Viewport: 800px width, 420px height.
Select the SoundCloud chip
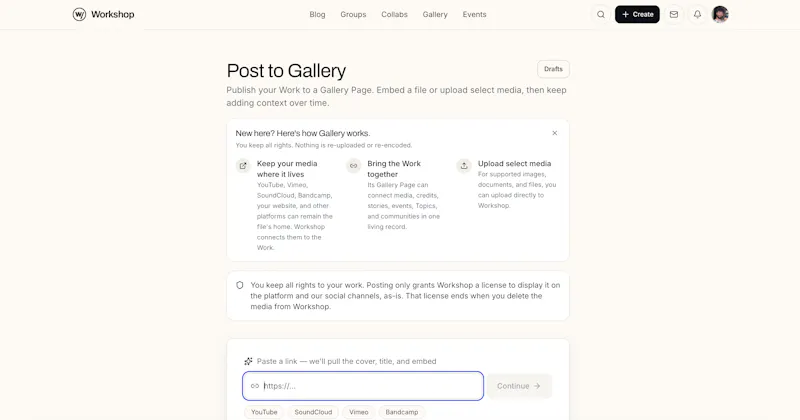pyautogui.click(x=313, y=412)
